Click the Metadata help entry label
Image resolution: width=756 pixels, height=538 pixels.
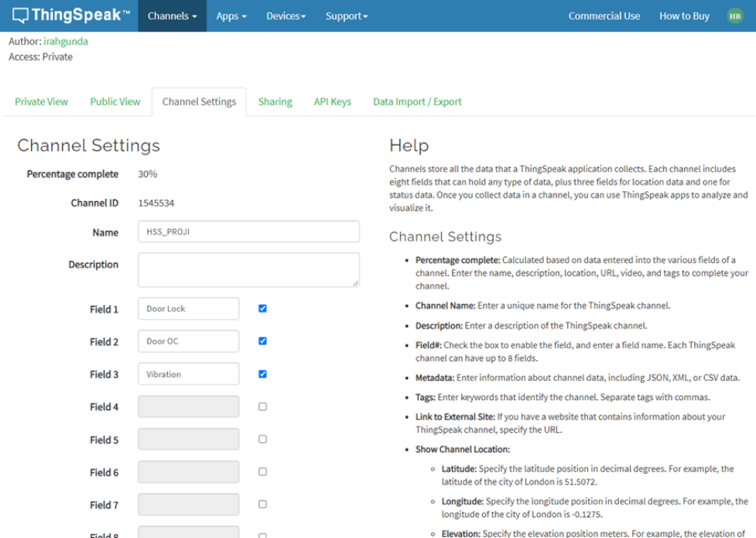coord(435,378)
